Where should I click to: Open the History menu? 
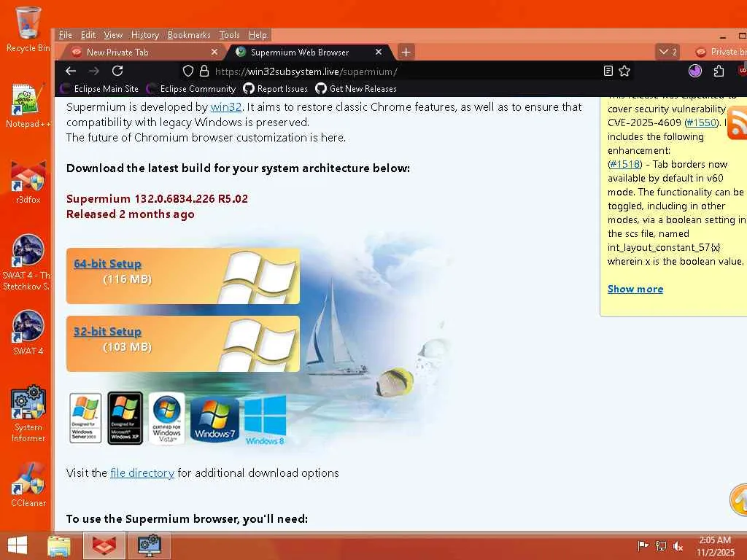pos(145,35)
